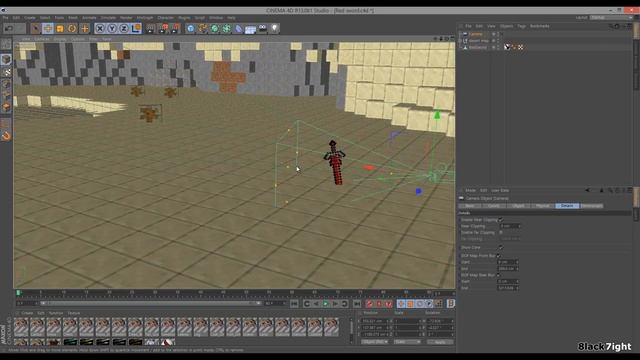Screen dimensions: 640x360
Task: Go to start of animation button
Action: [x=294, y=304]
